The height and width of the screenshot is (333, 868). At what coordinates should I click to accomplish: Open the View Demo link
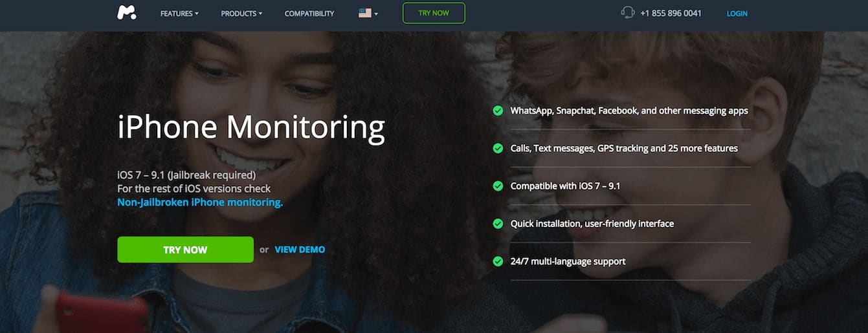click(300, 250)
